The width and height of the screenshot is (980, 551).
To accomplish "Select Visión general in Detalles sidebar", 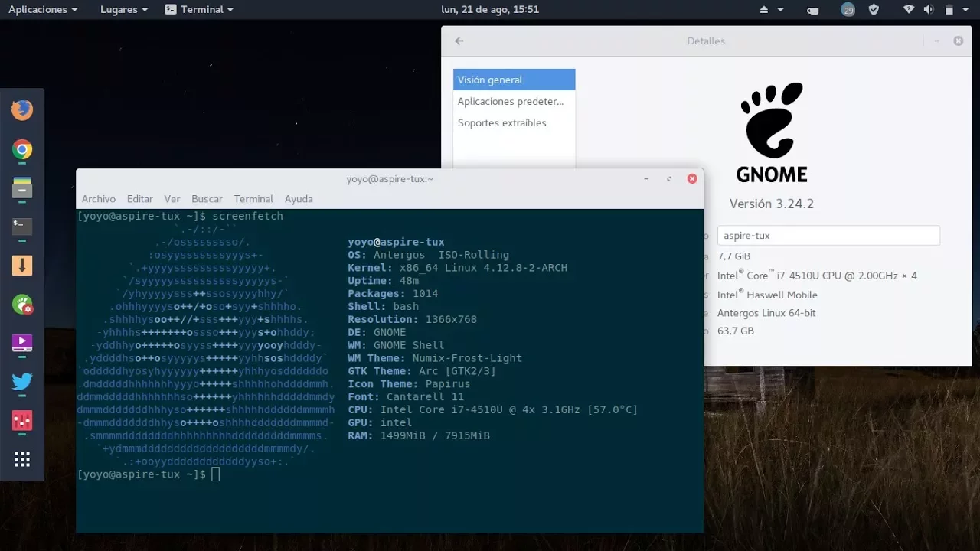I will tap(514, 80).
